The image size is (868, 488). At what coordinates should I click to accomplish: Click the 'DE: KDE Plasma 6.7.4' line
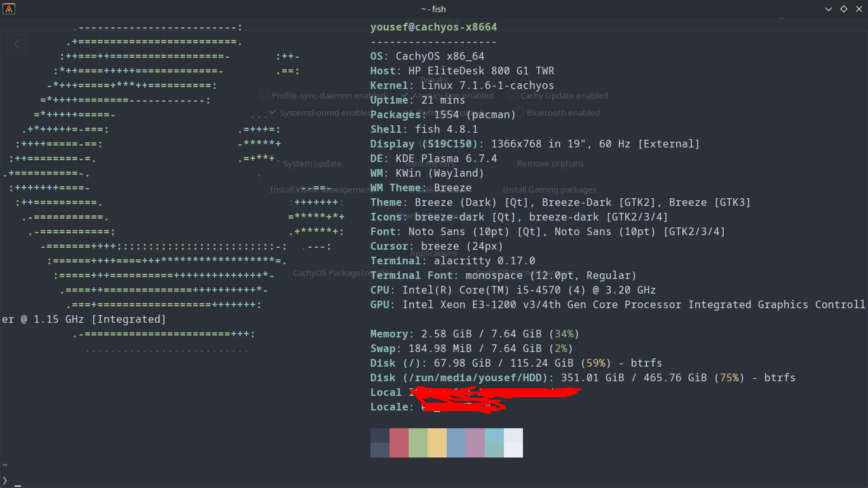coord(433,159)
